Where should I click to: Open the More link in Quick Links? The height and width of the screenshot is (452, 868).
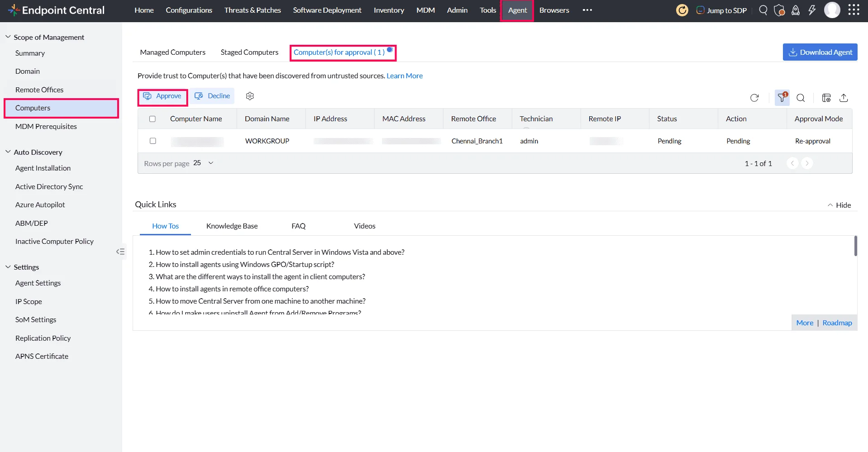click(x=805, y=323)
